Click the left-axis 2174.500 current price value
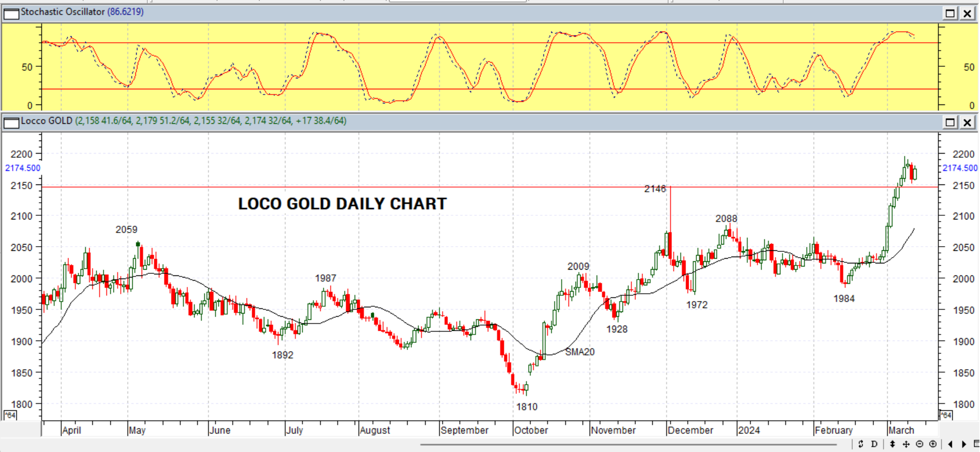Viewport: 980px width, 452px height. point(22,168)
